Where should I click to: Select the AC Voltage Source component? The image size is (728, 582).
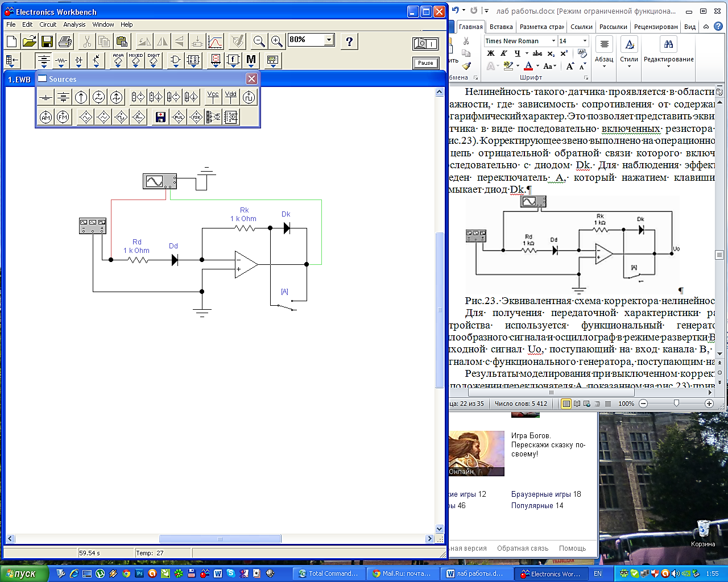pyautogui.click(x=98, y=97)
